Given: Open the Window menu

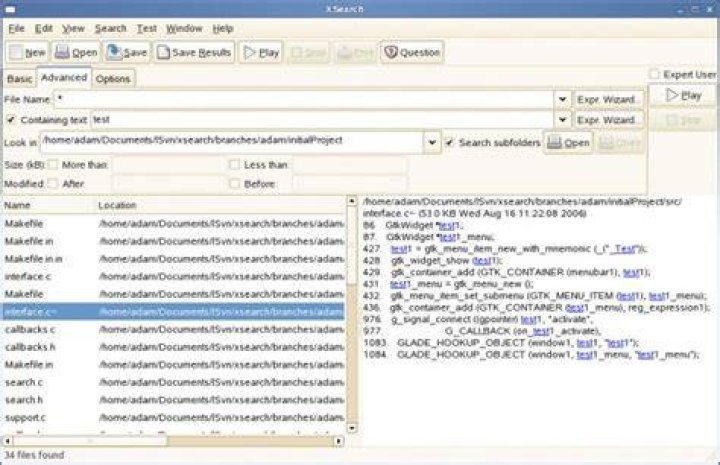Looking at the screenshot, I should 184,28.
